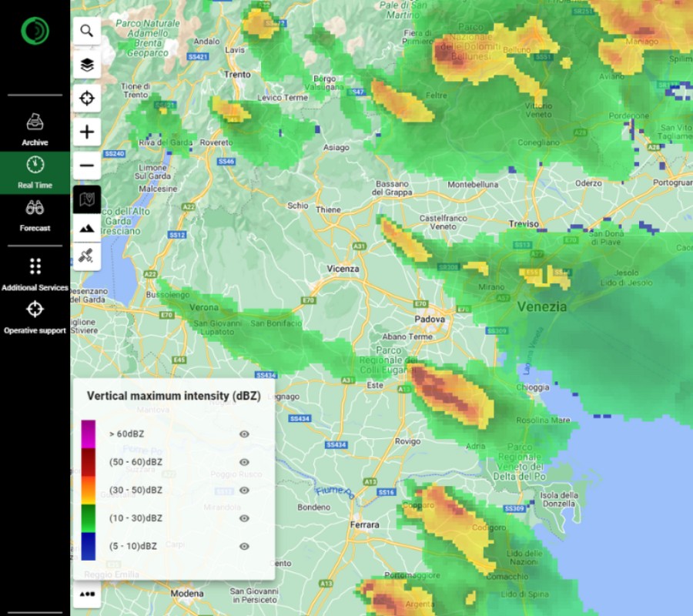Screen dimensions: 693x616
Task: Select the road map basemap style
Action: point(86,199)
